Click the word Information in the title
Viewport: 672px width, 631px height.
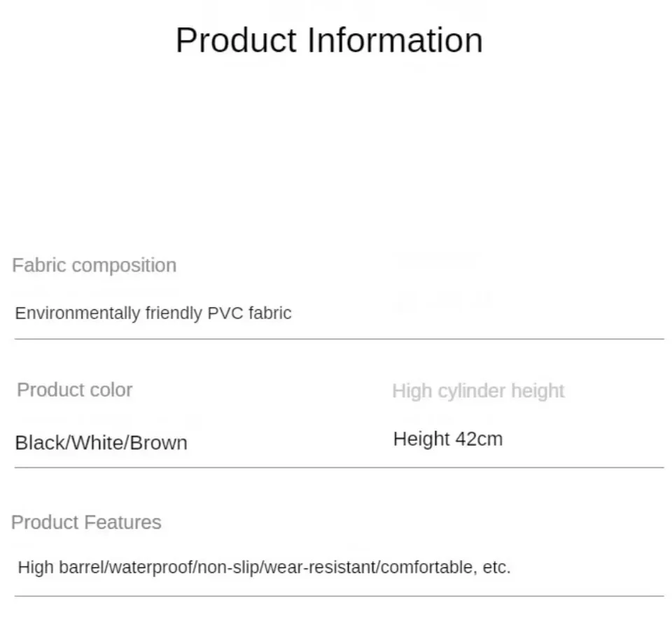395,40
